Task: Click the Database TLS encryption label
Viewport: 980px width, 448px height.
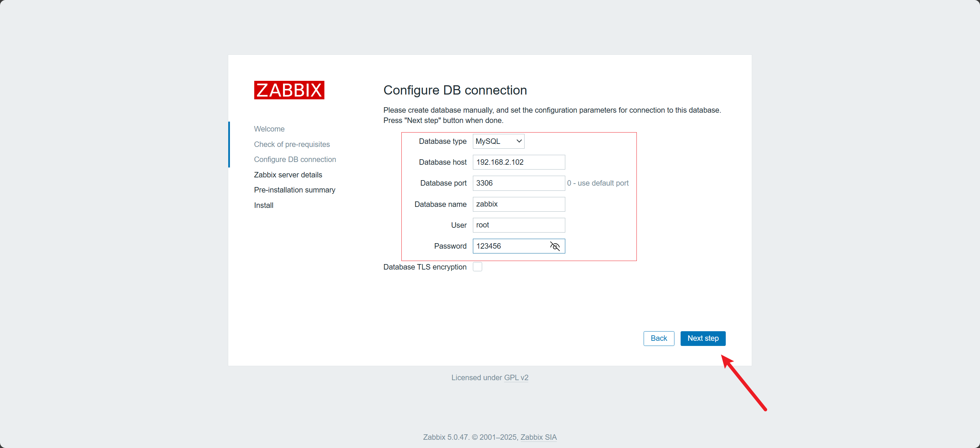Action: click(425, 267)
